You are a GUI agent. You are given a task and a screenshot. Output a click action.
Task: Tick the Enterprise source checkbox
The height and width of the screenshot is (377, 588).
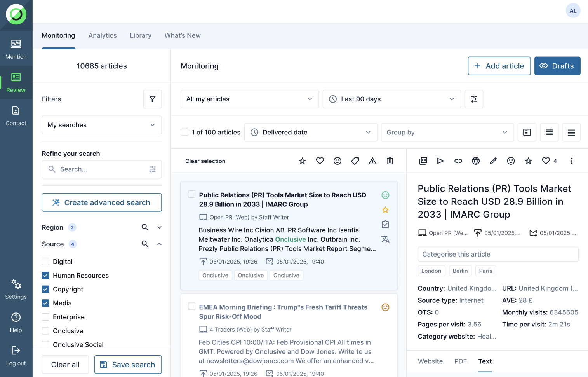[46, 317]
